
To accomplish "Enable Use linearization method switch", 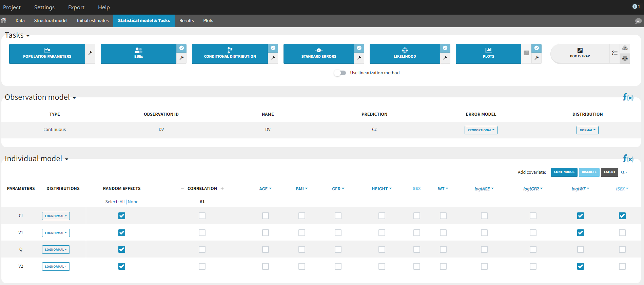I will point(340,73).
